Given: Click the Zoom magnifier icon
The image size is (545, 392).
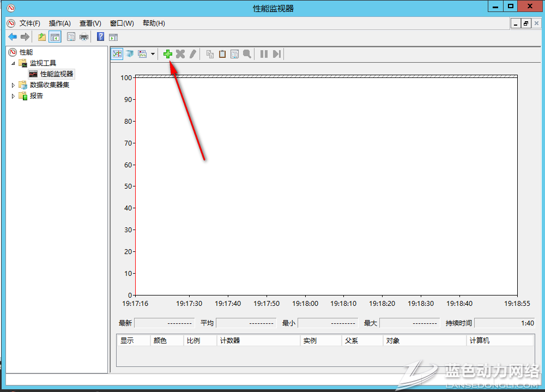Looking at the screenshot, I should click(x=247, y=54).
